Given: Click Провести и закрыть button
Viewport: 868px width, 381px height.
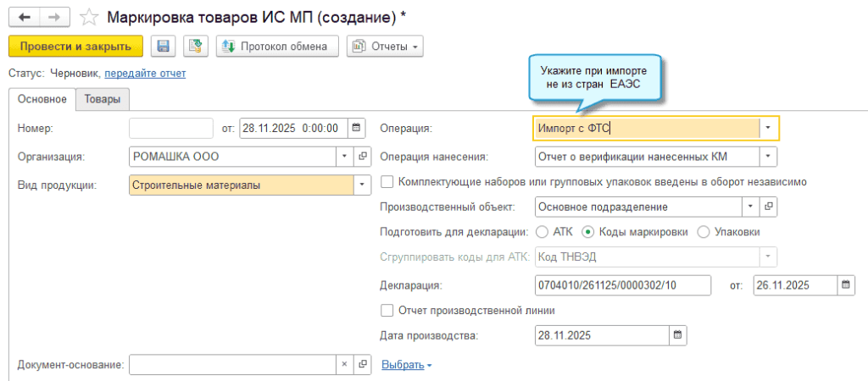Looking at the screenshot, I should pos(75,47).
